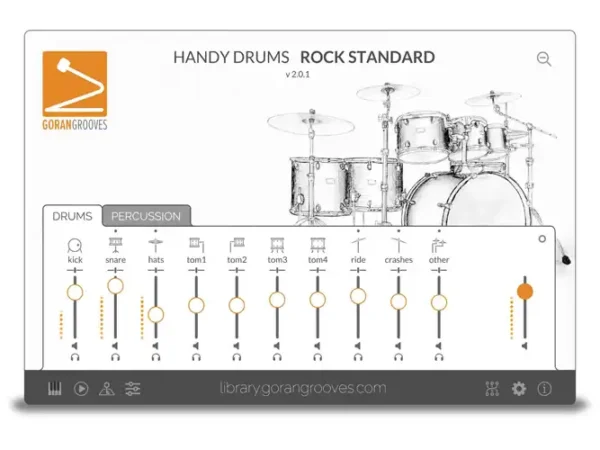This screenshot has width=600, height=450.
Task: Solo the crashes channel with headphones icon
Action: click(x=398, y=357)
